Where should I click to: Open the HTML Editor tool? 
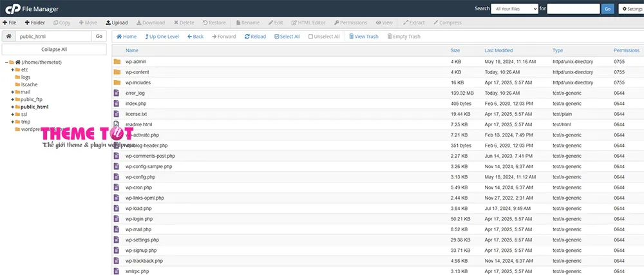click(x=308, y=23)
